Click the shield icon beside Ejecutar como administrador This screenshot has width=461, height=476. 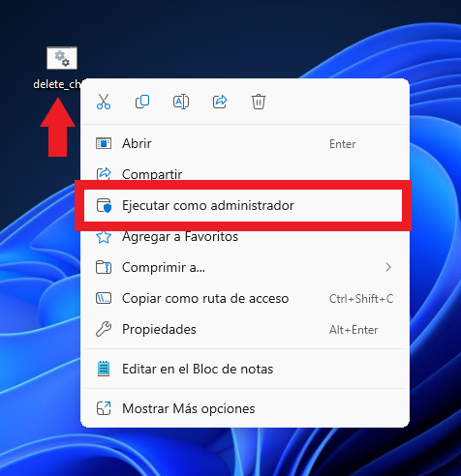click(x=104, y=205)
